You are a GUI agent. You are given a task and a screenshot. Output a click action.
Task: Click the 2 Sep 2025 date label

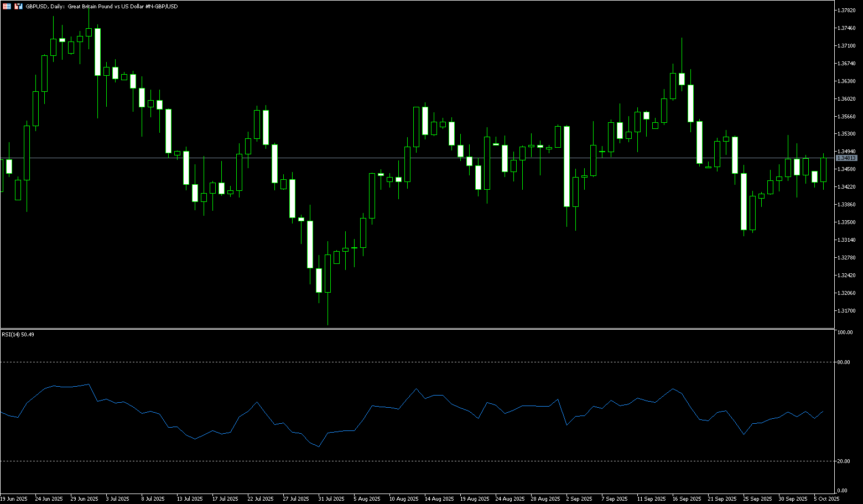pyautogui.click(x=579, y=499)
